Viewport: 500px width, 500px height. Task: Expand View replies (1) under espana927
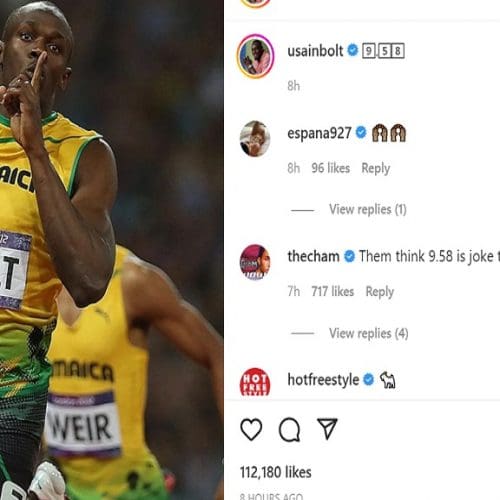pos(368,210)
